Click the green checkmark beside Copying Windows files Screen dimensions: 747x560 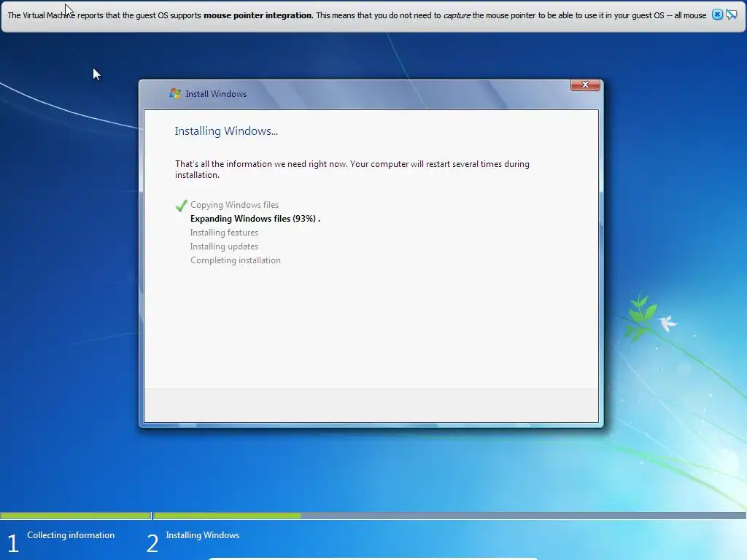[181, 206]
